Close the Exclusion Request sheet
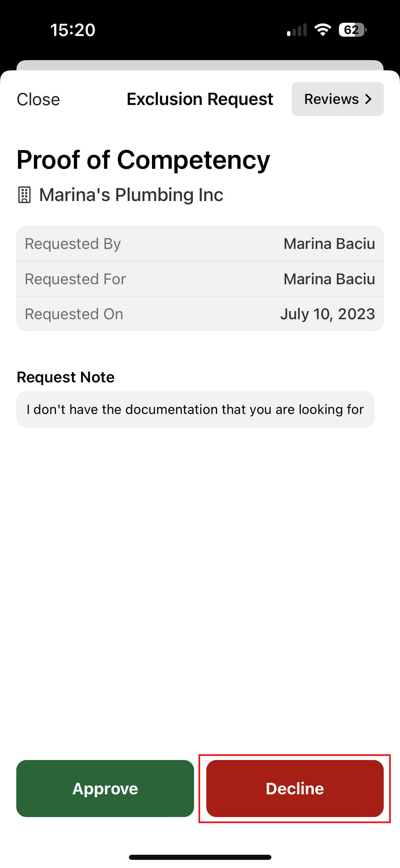 pos(38,100)
